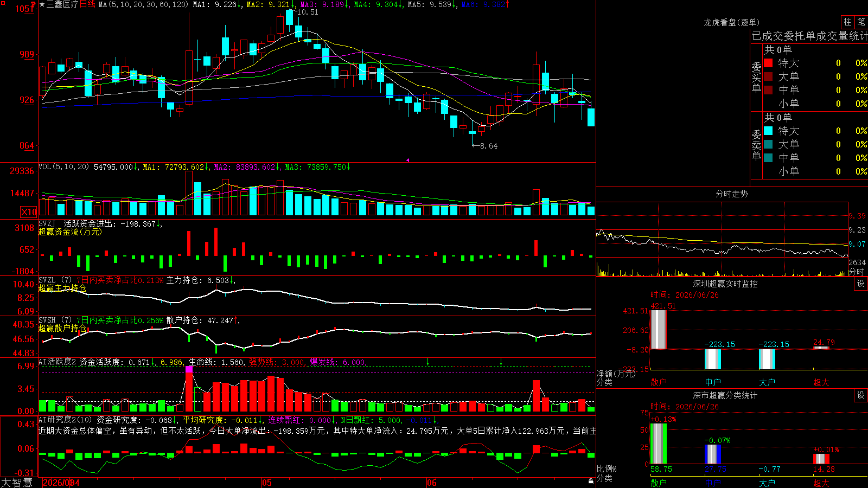868x488 pixels.
Task: Click the 龙虎看盘(逐单) panel title
Action: [x=732, y=22]
